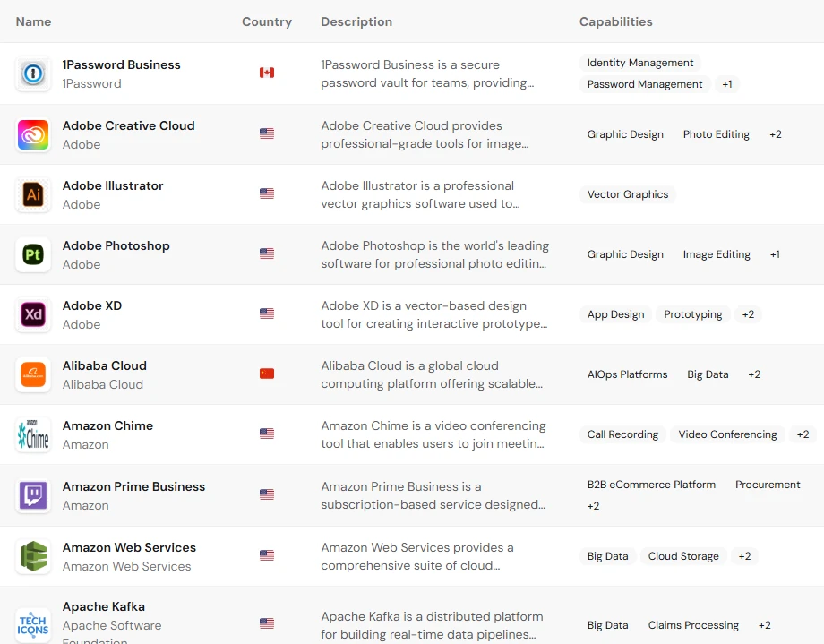
Task: Open the Adobe Creative Cloud logo icon
Action: click(x=33, y=134)
